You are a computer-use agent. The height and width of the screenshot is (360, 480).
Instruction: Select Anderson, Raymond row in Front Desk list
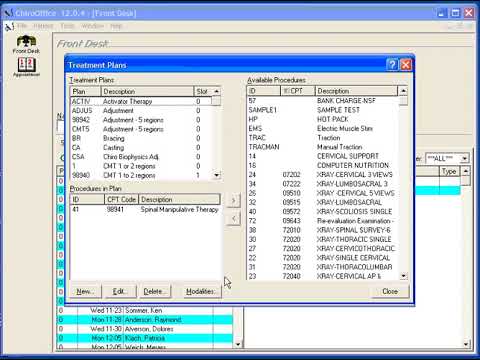145,320
